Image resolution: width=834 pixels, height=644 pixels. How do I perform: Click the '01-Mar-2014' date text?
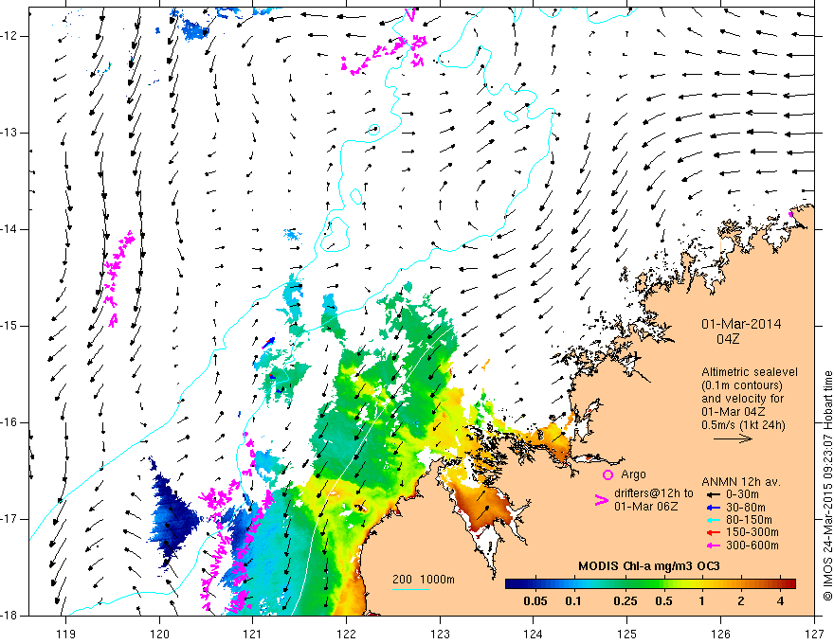pos(741,324)
